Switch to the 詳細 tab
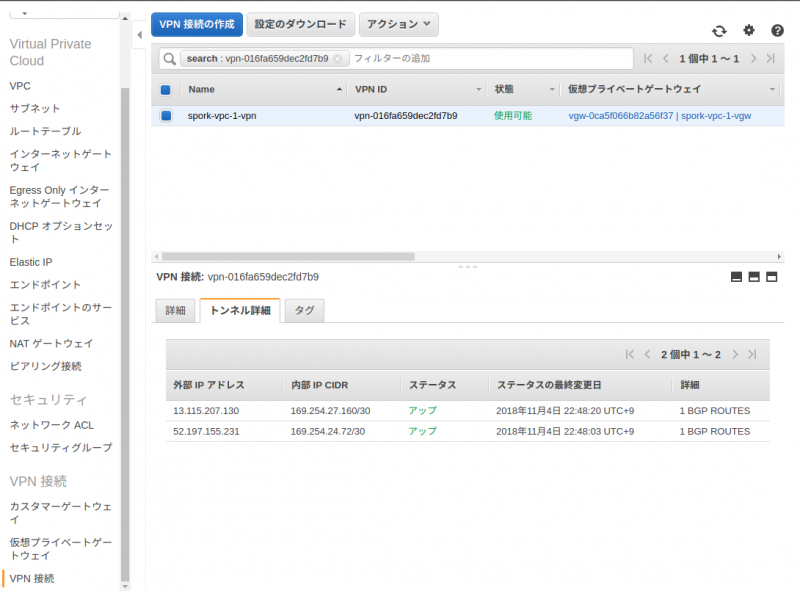Viewport: 800px width, 591px height. 175,311
